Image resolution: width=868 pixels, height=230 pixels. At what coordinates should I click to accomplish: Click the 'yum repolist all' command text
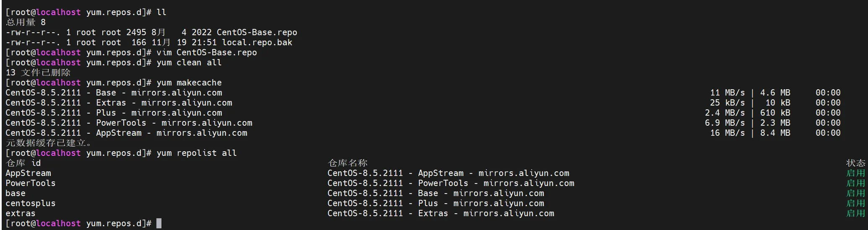coord(196,153)
